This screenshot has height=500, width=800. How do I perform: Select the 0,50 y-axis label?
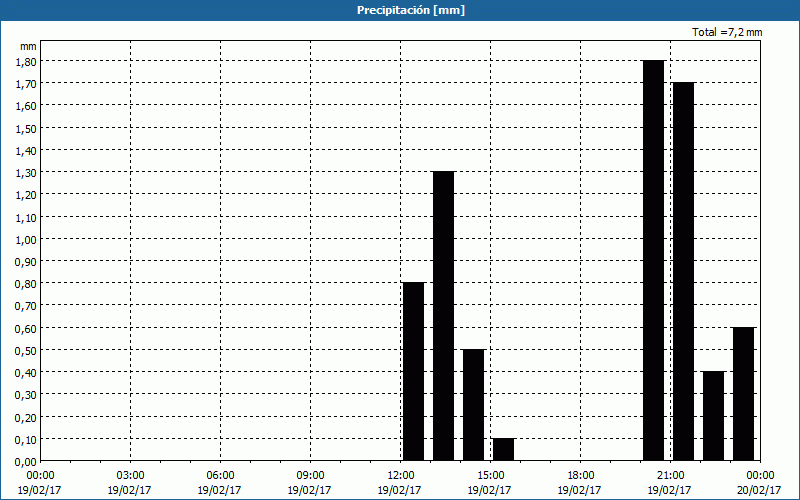click(26, 351)
